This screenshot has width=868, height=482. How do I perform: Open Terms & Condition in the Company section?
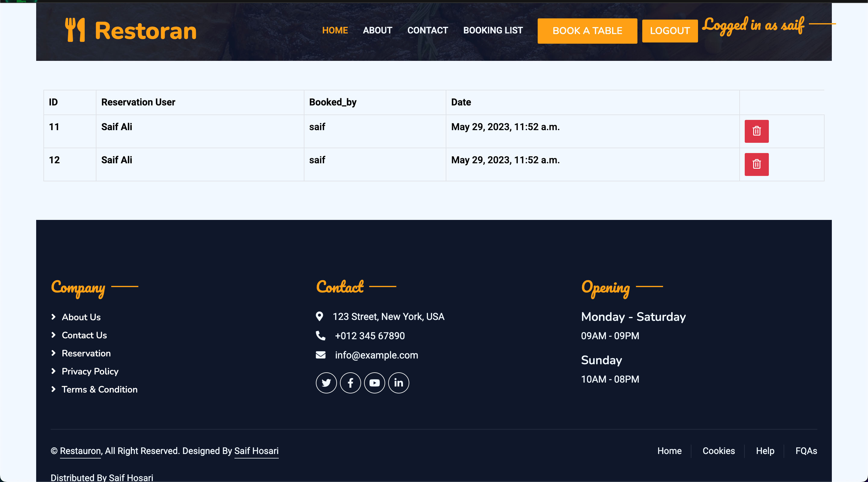[x=99, y=390]
